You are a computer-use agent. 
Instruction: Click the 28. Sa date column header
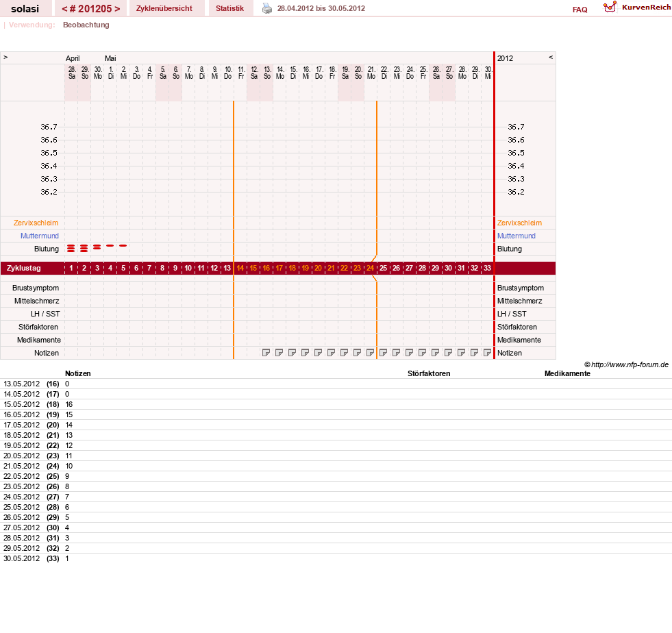tap(71, 73)
